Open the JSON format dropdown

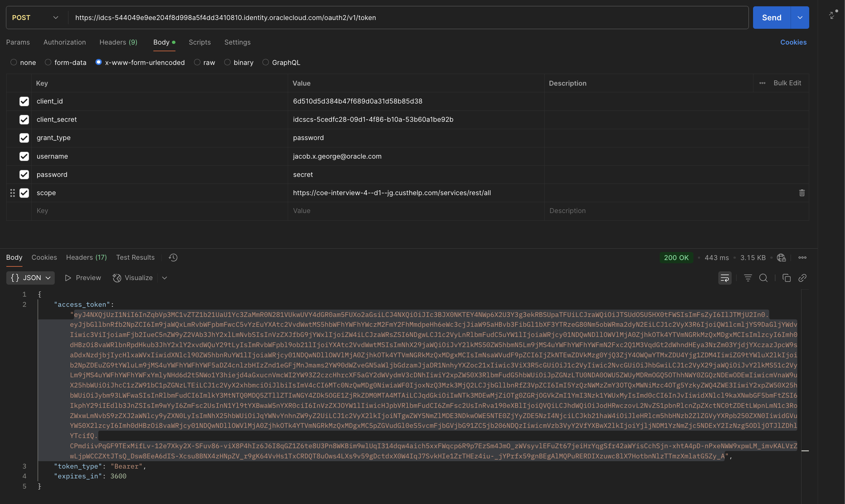tap(31, 278)
